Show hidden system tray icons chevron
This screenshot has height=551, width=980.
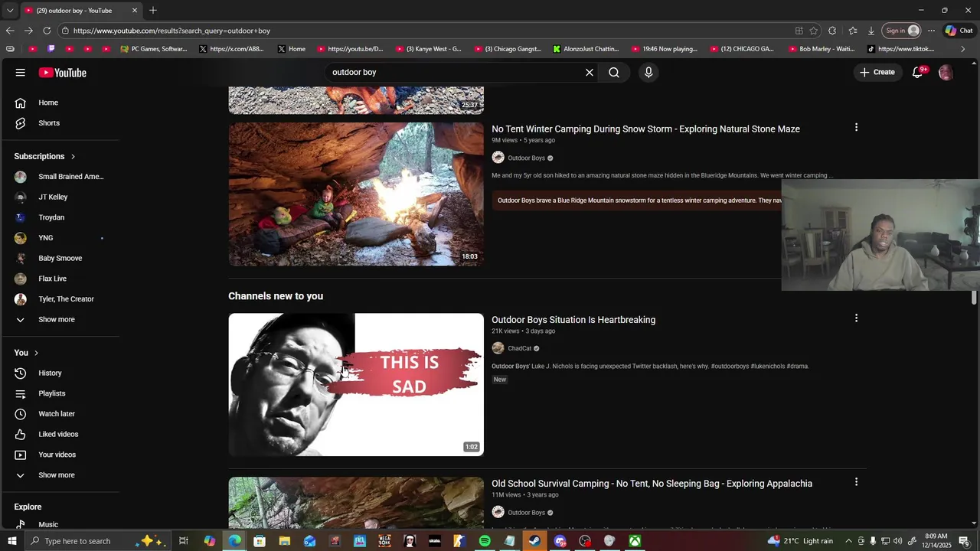[x=848, y=541]
